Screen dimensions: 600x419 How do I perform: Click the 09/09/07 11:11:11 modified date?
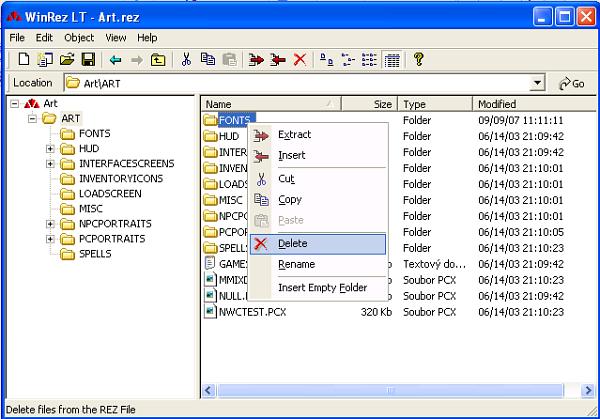click(521, 120)
